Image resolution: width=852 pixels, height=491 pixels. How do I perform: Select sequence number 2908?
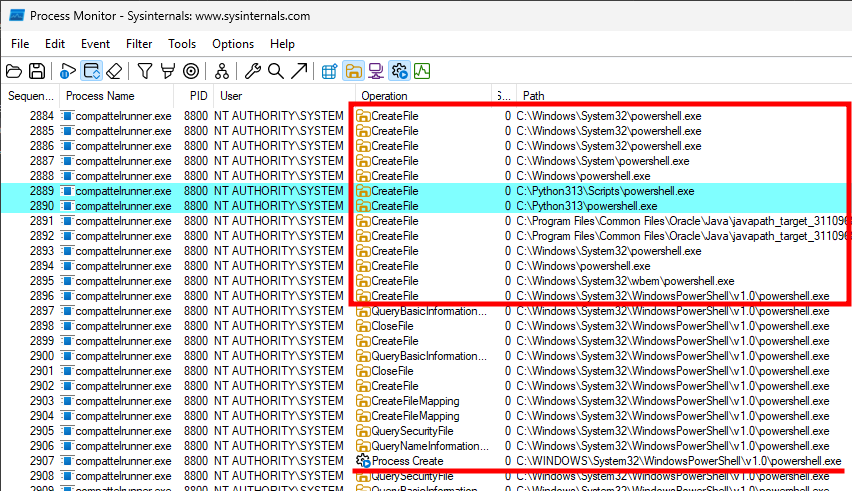(x=42, y=476)
